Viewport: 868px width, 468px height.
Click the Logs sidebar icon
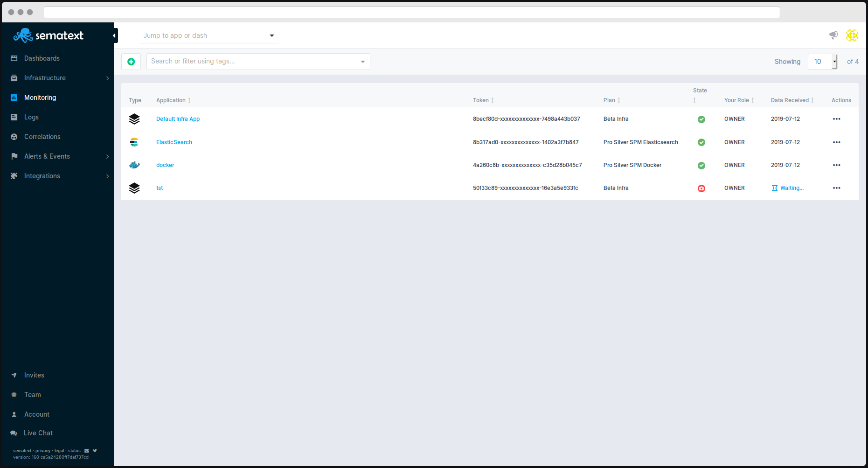pos(14,117)
